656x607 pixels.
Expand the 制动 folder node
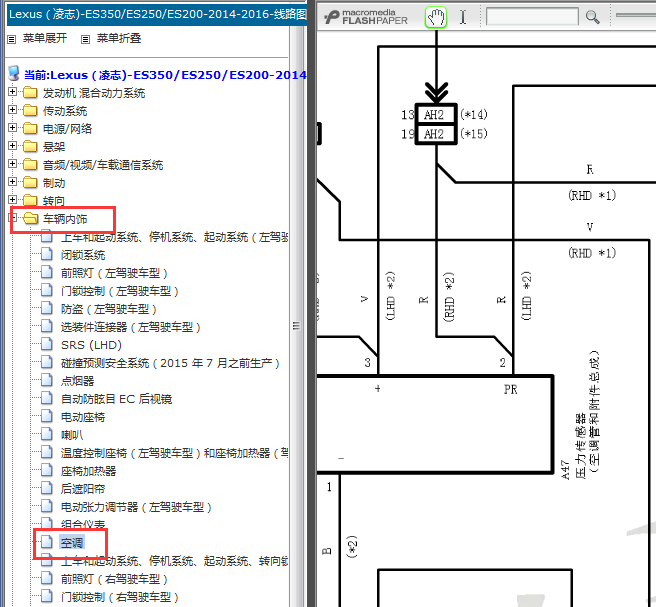point(13,182)
